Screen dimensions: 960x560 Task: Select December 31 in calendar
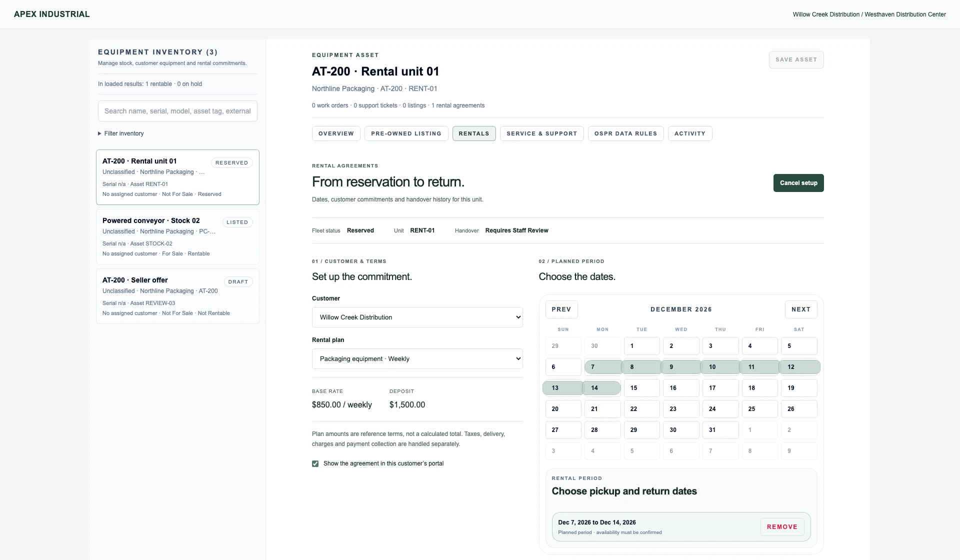720,430
